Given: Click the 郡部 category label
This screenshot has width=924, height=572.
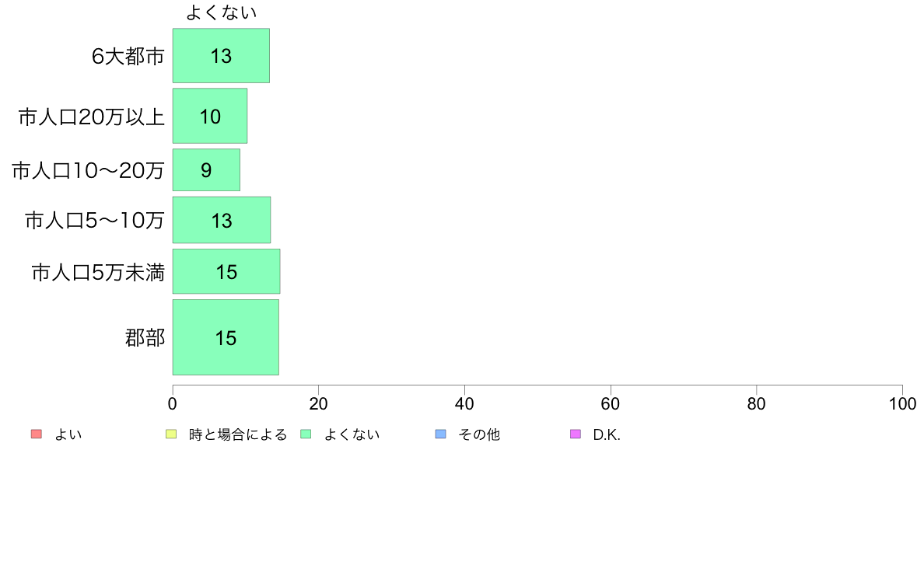Looking at the screenshot, I should [145, 338].
